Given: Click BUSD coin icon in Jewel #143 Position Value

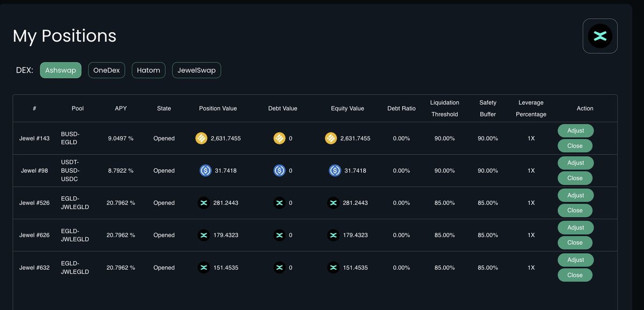Looking at the screenshot, I should point(201,138).
